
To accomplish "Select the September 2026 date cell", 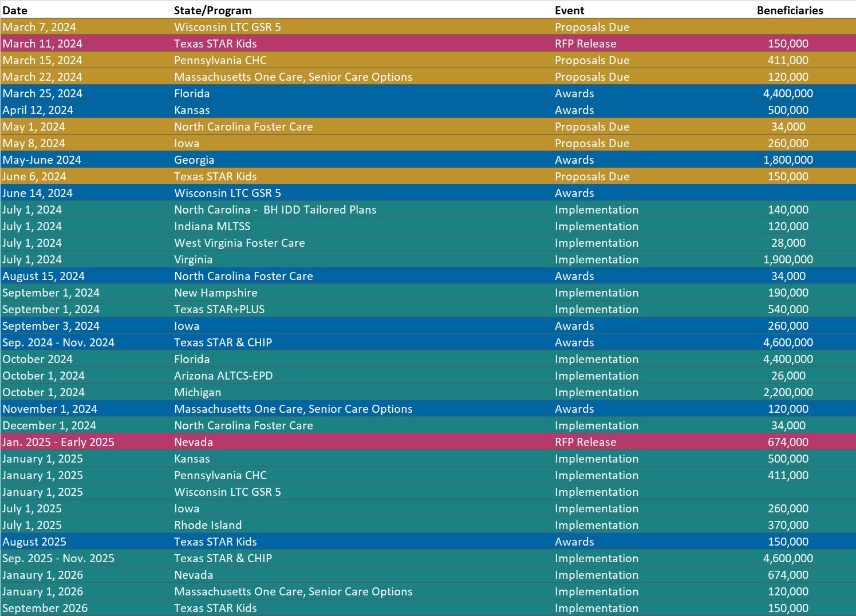I will click(x=45, y=608).
